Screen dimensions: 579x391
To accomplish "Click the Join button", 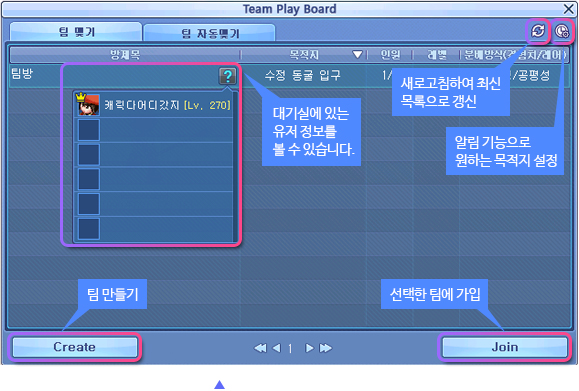I will (x=504, y=347).
